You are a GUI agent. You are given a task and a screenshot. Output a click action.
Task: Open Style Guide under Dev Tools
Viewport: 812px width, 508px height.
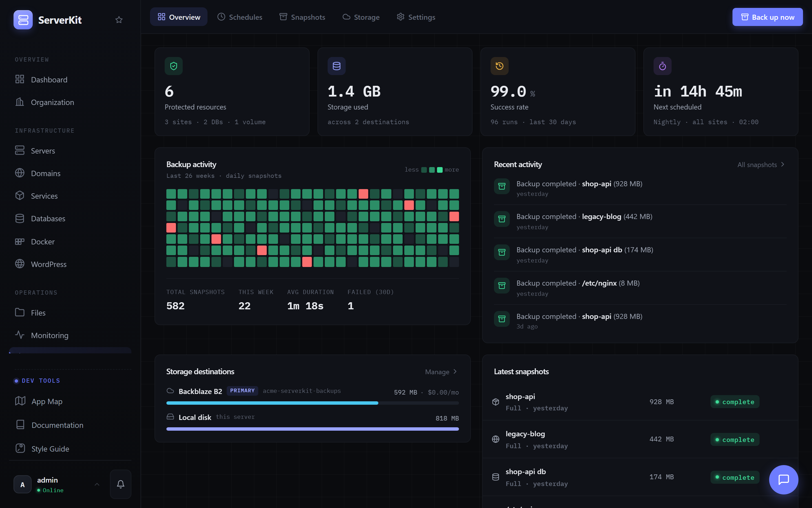[70, 448]
